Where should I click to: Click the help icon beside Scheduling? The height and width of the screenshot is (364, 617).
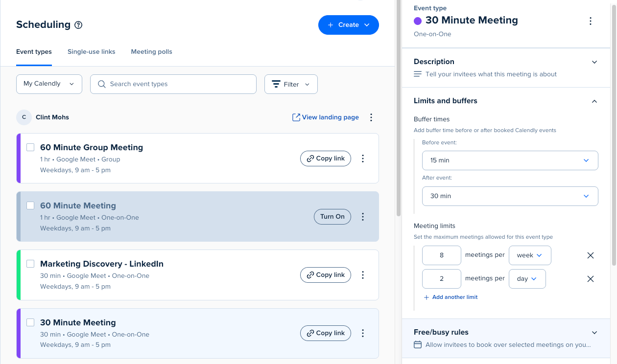point(78,25)
